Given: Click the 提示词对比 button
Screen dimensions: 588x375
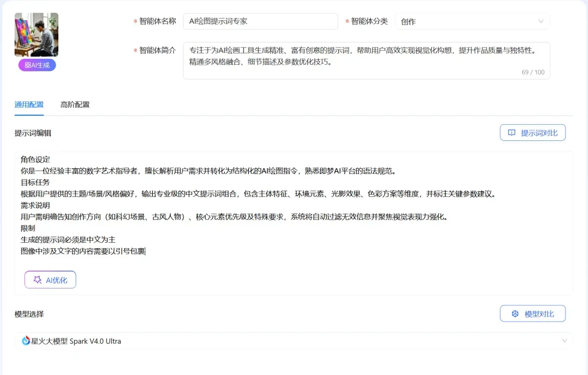Looking at the screenshot, I should click(532, 133).
